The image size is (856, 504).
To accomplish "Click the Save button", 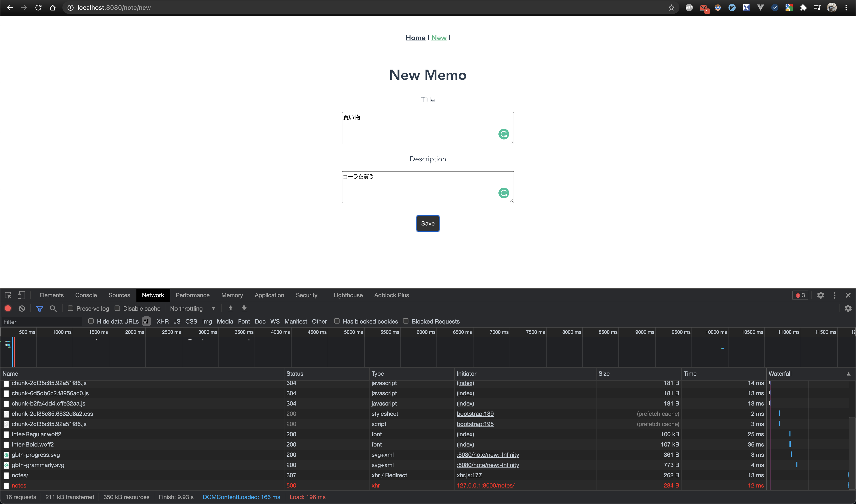I will (x=428, y=223).
